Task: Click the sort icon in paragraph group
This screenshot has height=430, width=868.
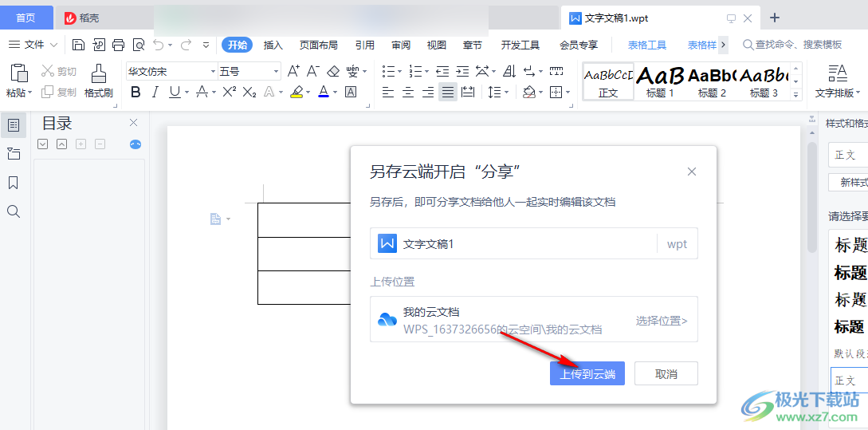Action: pos(510,71)
